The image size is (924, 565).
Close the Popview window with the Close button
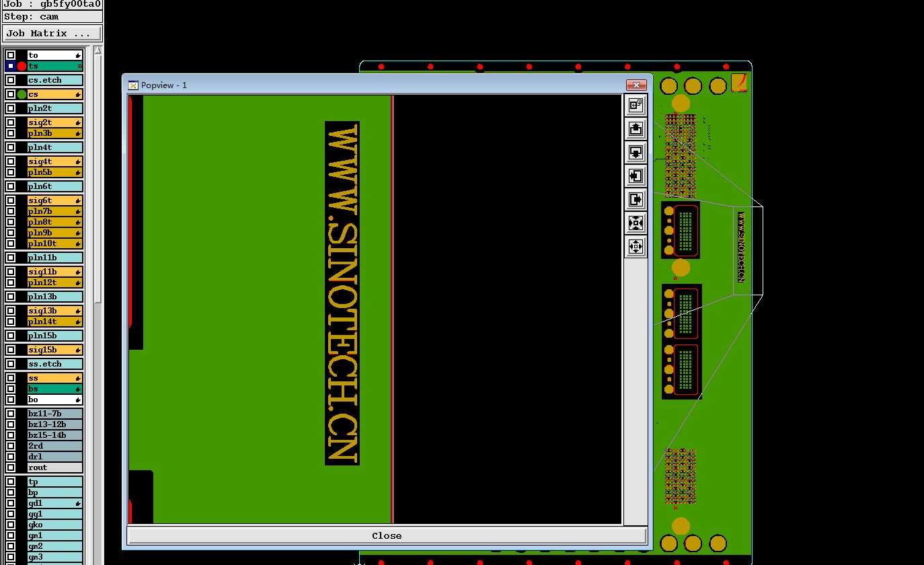click(x=387, y=536)
